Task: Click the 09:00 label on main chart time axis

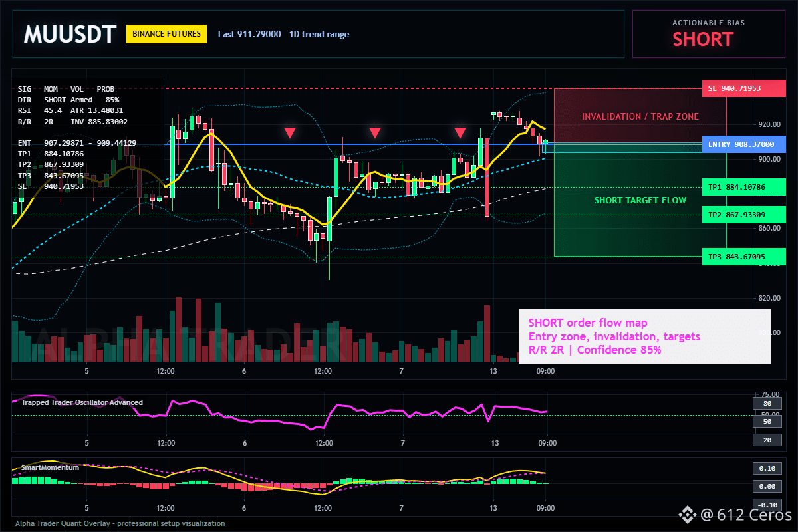Action: click(546, 371)
